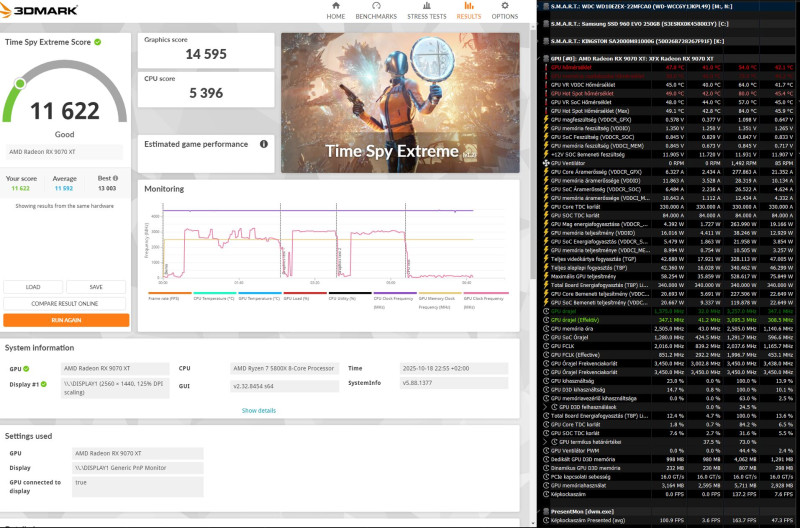Click the SystemInfo version v5.88.1377 field
Image resolution: width=800 pixels, height=528 pixels.
(454, 383)
